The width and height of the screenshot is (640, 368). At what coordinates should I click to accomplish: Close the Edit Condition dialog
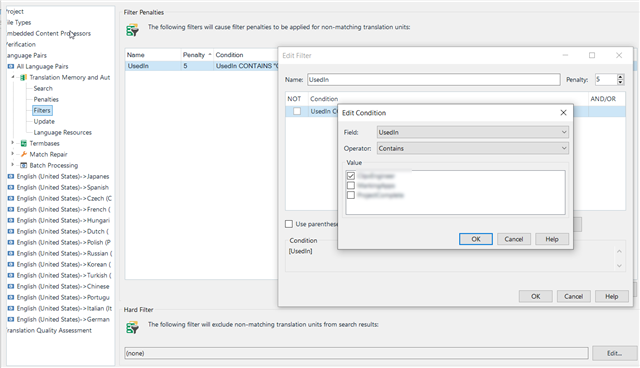tap(563, 113)
